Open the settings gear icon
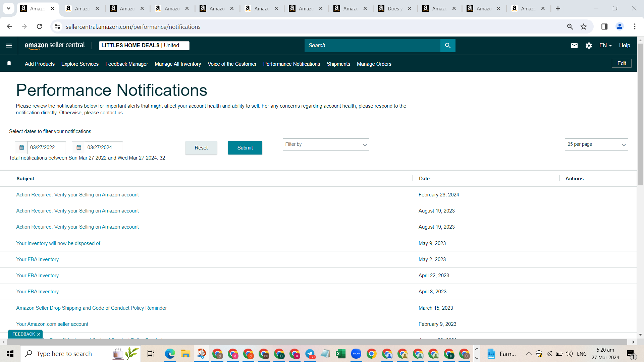The image size is (644, 362). coord(589,46)
